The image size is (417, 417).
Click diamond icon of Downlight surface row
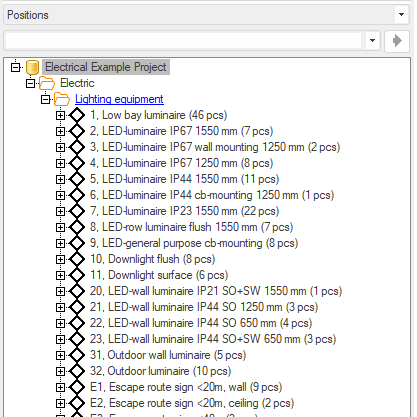(x=77, y=275)
